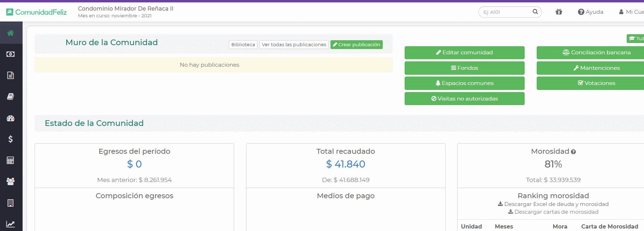Viewport: 644px width, 231px height.
Task: Click 'Condominio Mirador De Reñaca II' title
Action: coord(126,8)
